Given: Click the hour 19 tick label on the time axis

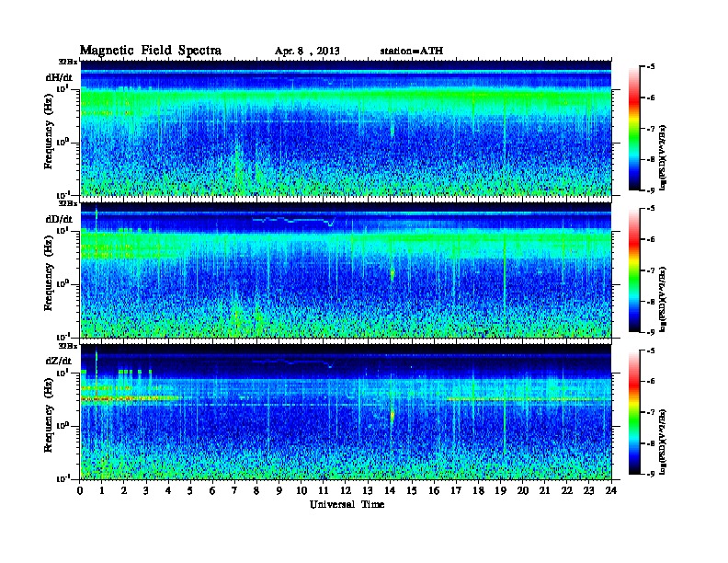Looking at the screenshot, I should coord(500,491).
